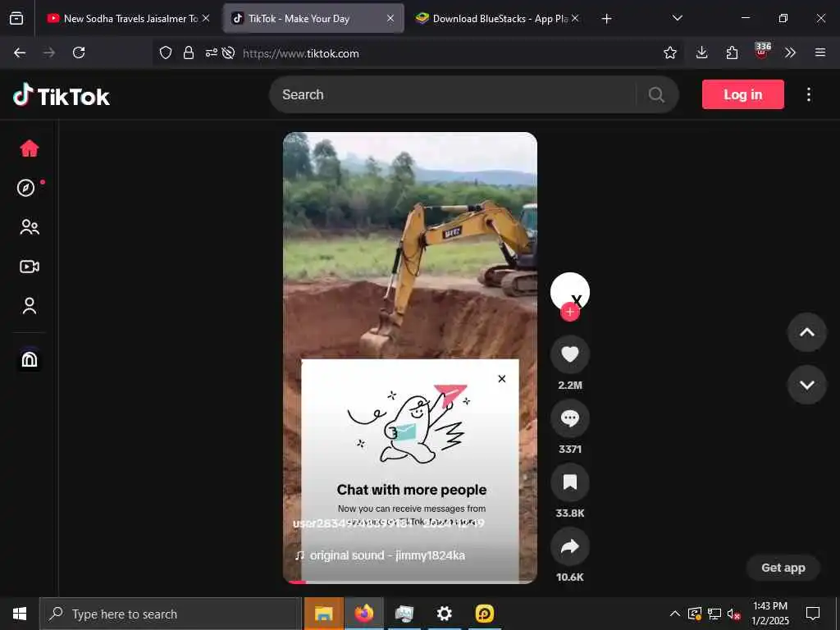Show hidden system tray icons
Screen dimensions: 840x630
(675, 614)
